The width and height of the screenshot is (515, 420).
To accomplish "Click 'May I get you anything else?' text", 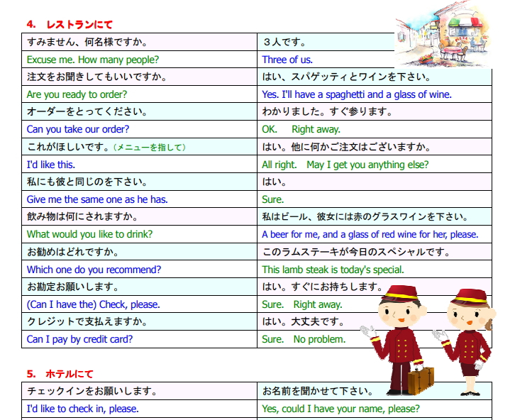I will [367, 165].
